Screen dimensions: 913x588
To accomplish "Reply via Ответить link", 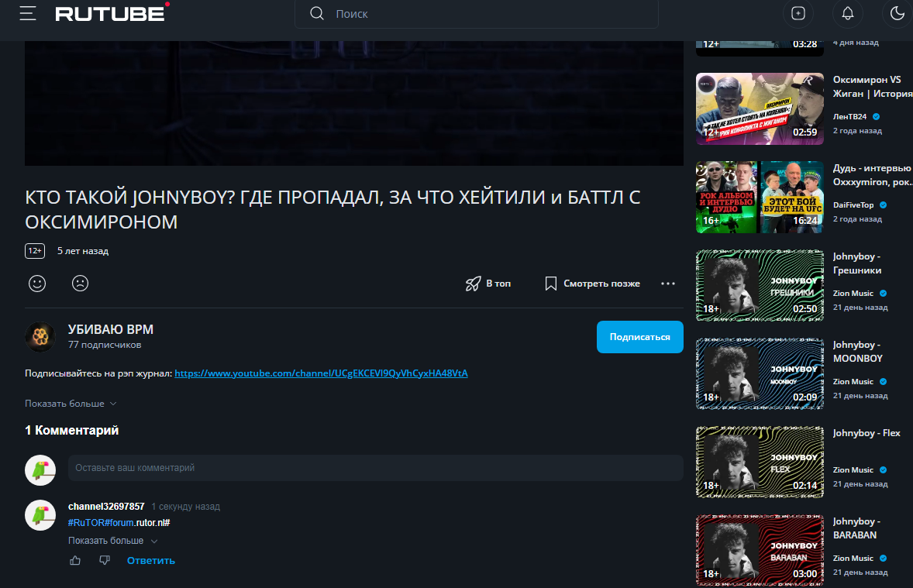I will (151, 561).
